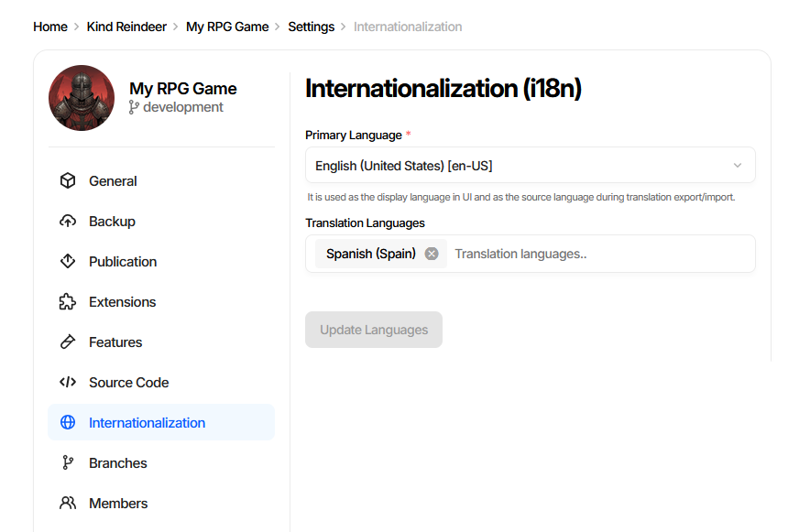
Task: Open the General settings section
Action: click(161, 180)
